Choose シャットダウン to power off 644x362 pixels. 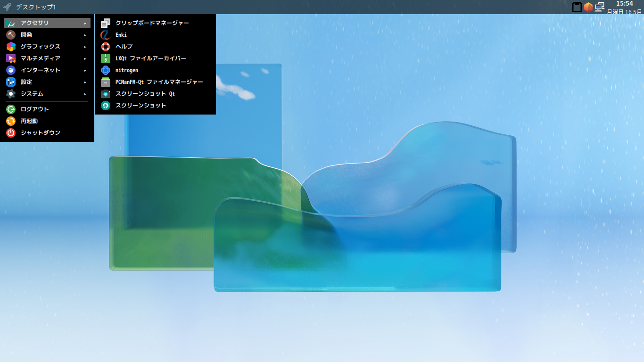[x=47, y=133]
